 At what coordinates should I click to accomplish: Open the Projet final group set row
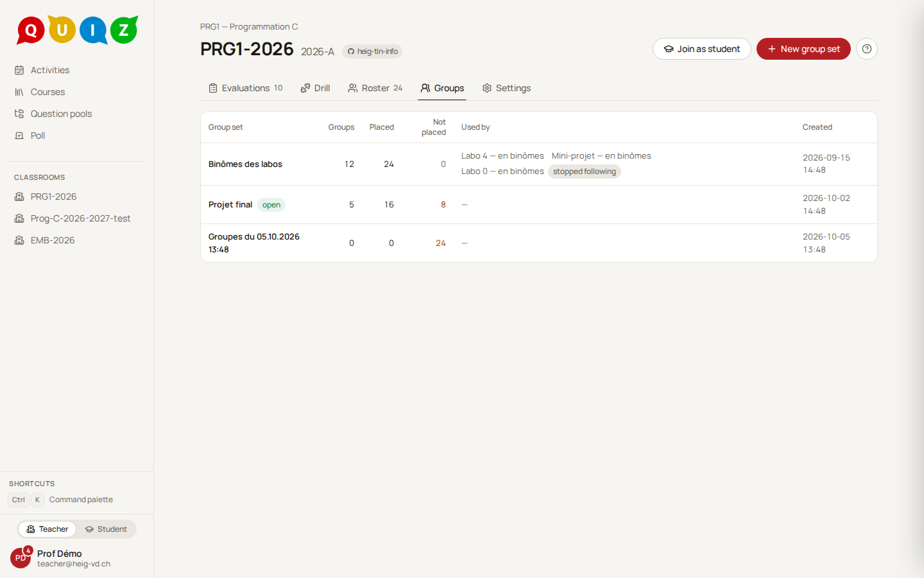click(x=539, y=205)
